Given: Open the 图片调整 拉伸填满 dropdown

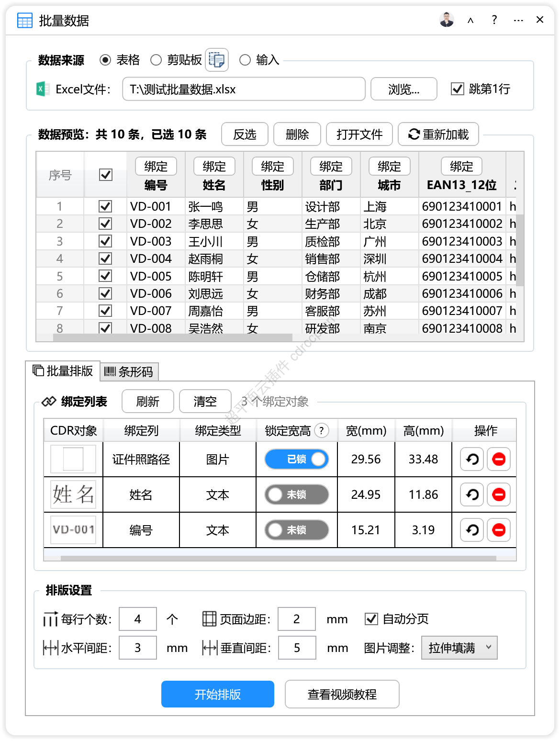Looking at the screenshot, I should 459,648.
